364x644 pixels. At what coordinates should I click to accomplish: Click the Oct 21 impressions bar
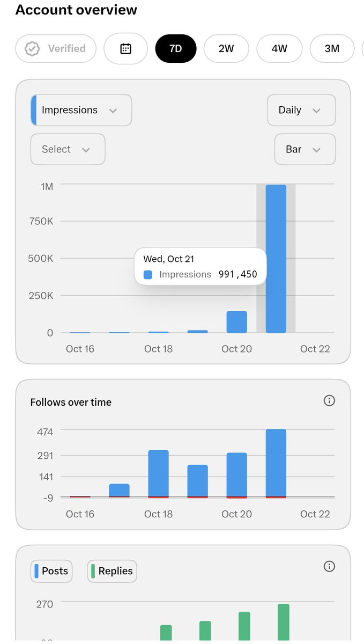pos(276,259)
